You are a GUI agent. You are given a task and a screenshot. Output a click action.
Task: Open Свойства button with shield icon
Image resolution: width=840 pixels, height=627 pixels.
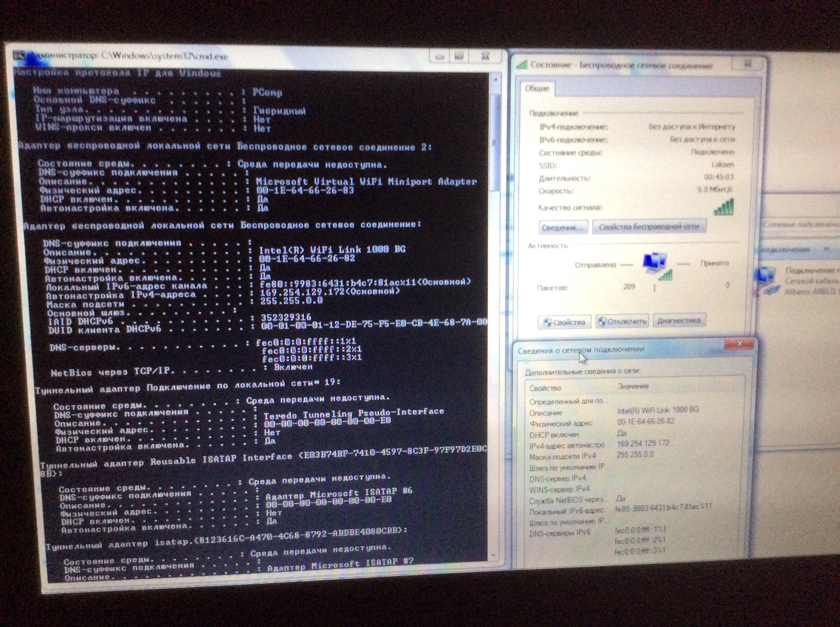pos(564,322)
